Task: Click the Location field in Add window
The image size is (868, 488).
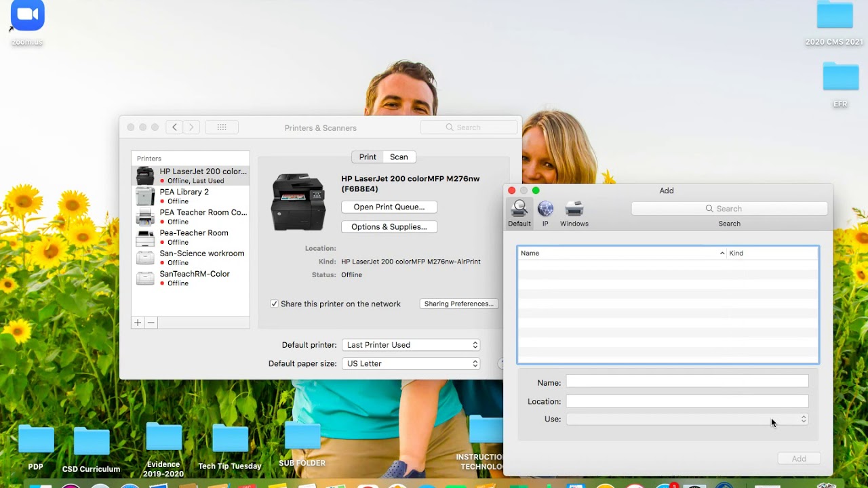Action: (688, 401)
